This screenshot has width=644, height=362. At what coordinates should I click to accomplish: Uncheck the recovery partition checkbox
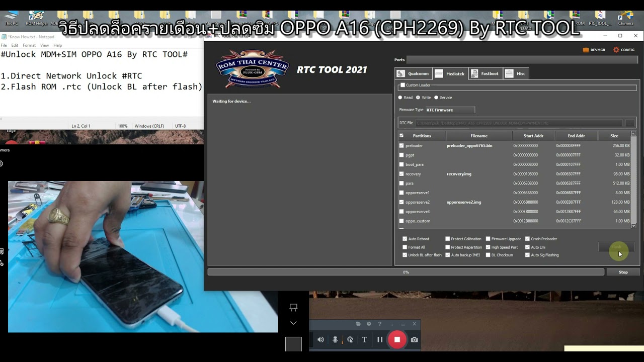pyautogui.click(x=401, y=174)
